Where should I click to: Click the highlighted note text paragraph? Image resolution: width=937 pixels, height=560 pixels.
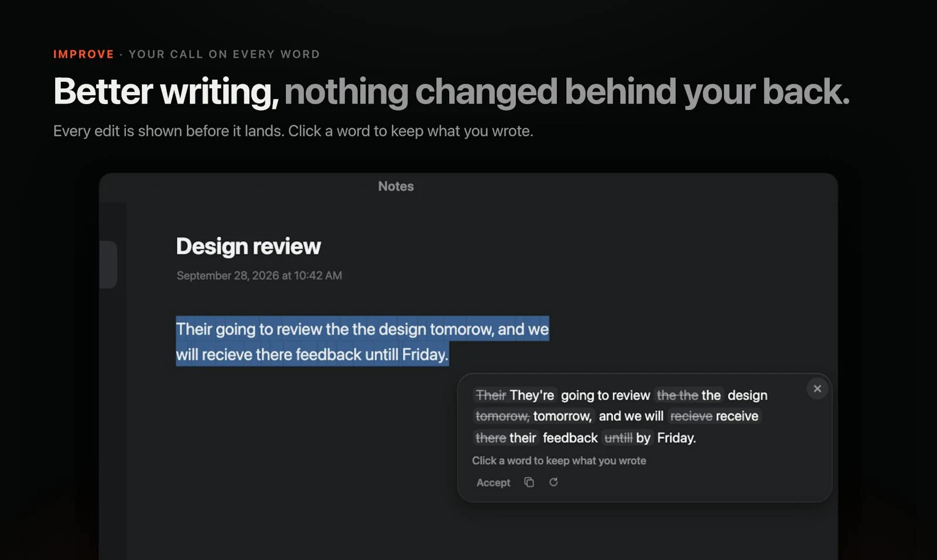point(363,341)
